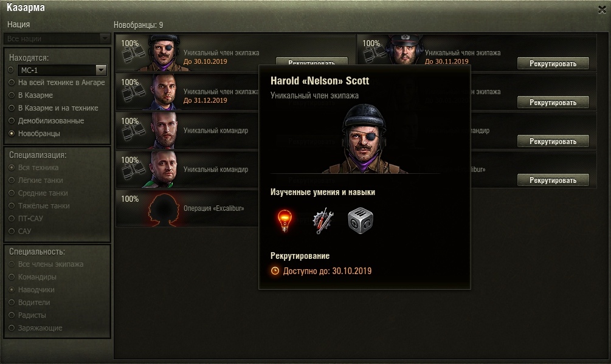Click portrait of officer-cap crew member until 30.11.2019
The width and height of the screenshot is (611, 364).
click(404, 50)
